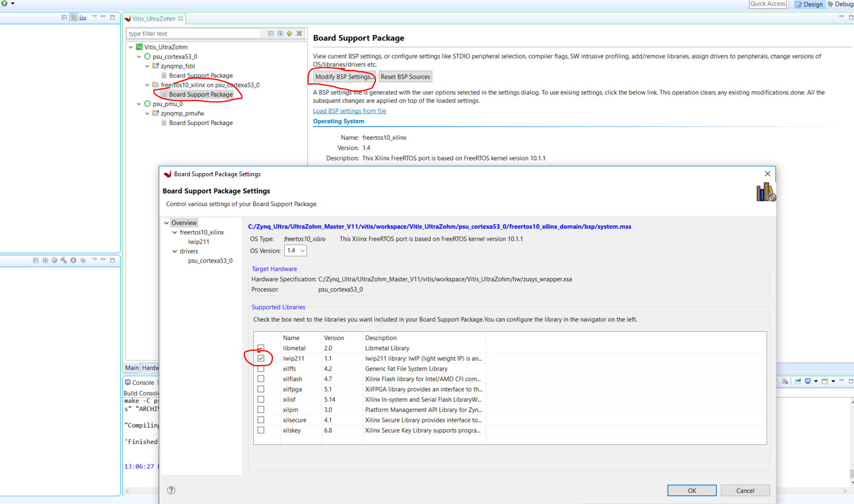Viewport: 854px width, 504px height.
Task: Click the gear settings icon in Assistant panel
Action: pos(54,260)
